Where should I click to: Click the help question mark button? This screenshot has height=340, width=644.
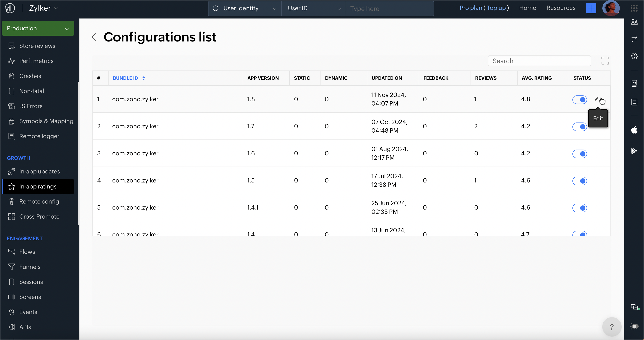(x=612, y=327)
